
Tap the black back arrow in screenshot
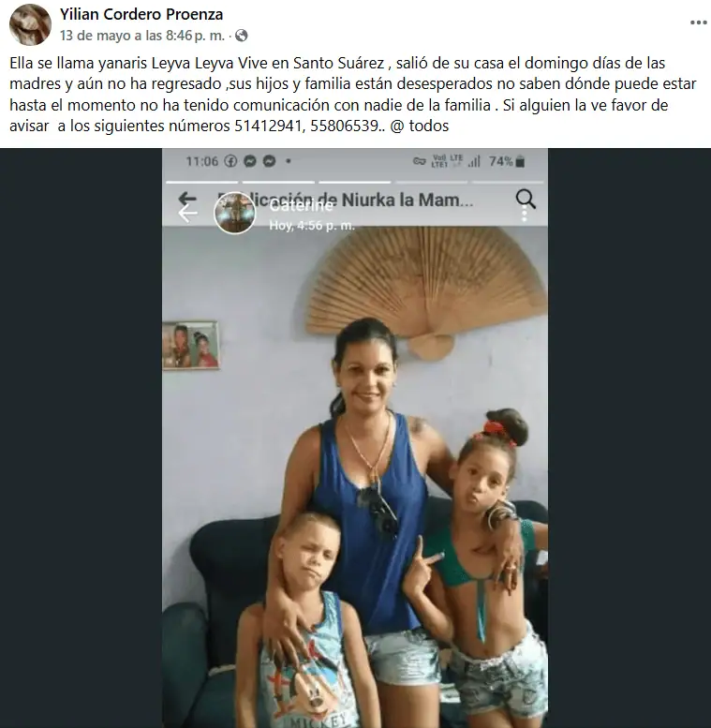pos(187,199)
